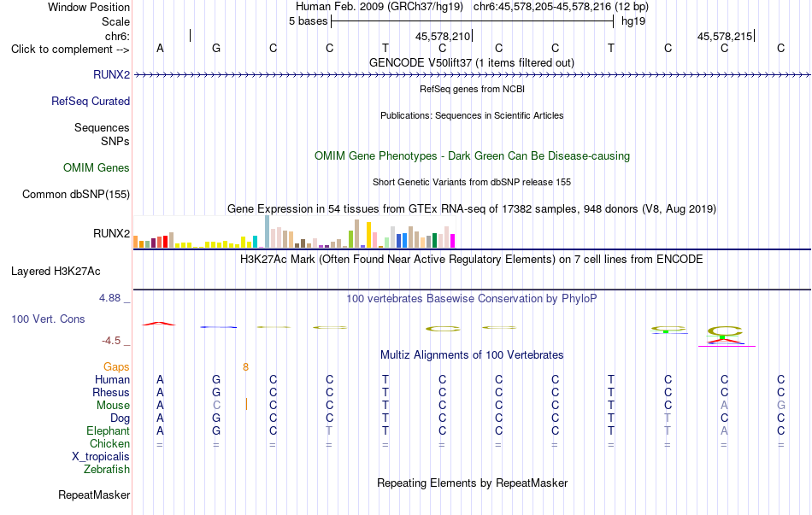The height and width of the screenshot is (515, 812).
Task: Click the RUNX2 GTEx expression label
Action: [111, 233]
